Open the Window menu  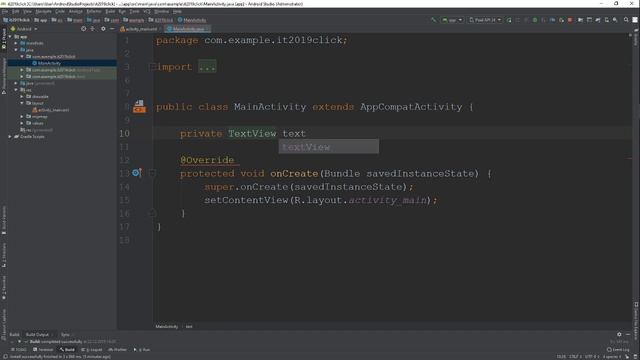coord(162,11)
